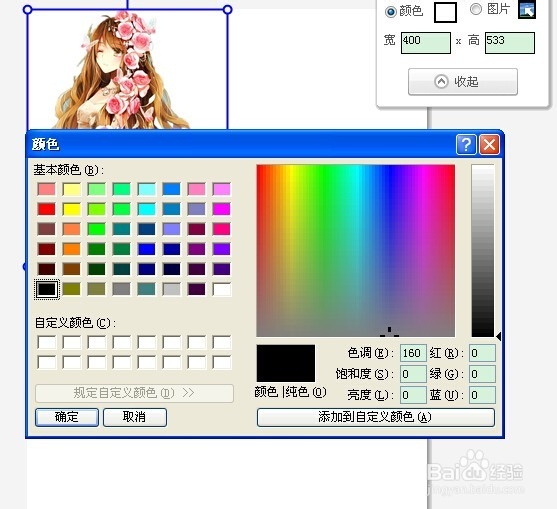Select the 图片 radio button
This screenshot has height=509, width=557.
[x=476, y=9]
